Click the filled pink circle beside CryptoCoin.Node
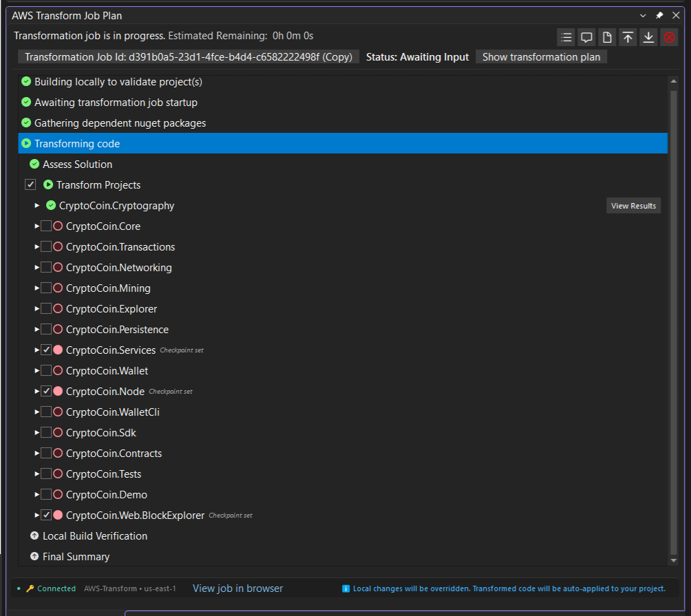Viewport: 691px width, 616px height. tap(58, 391)
